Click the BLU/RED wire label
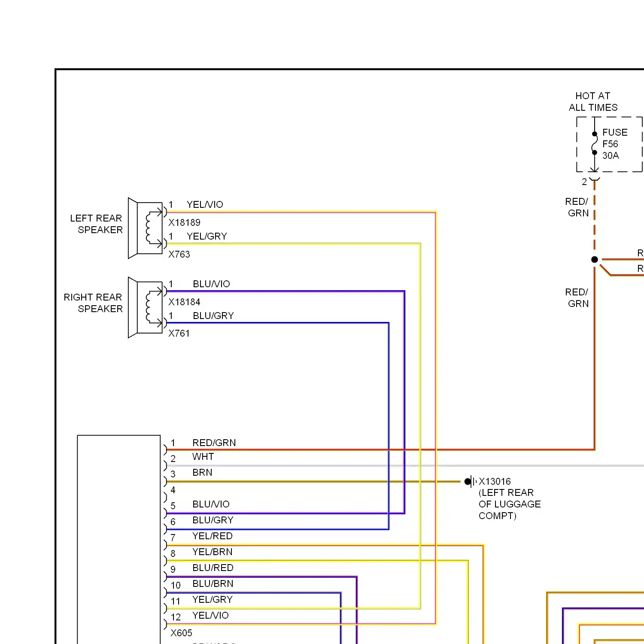Image resolution: width=644 pixels, height=644 pixels. point(213,568)
